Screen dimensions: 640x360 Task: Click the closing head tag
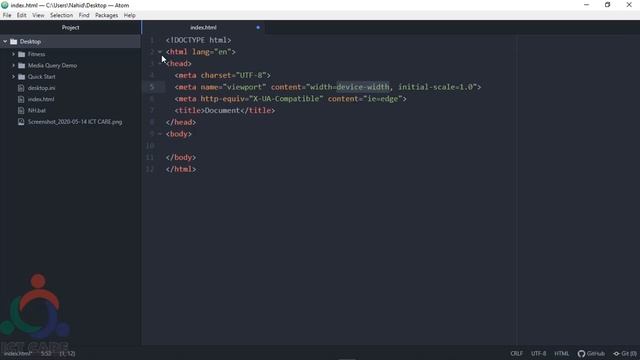pos(181,122)
